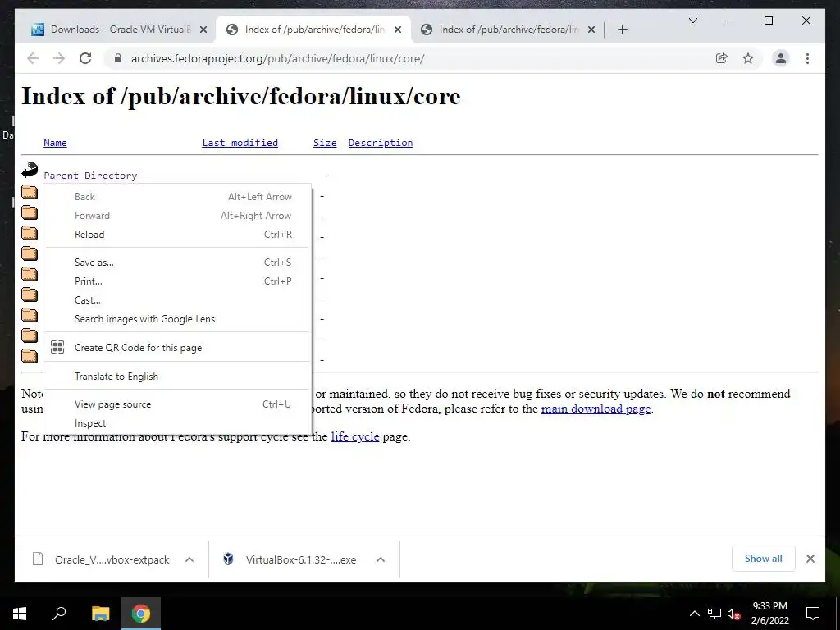Image resolution: width=840 pixels, height=630 pixels.
Task: Open the VirtualBox-6.1.32 exe download item
Action: click(x=292, y=559)
